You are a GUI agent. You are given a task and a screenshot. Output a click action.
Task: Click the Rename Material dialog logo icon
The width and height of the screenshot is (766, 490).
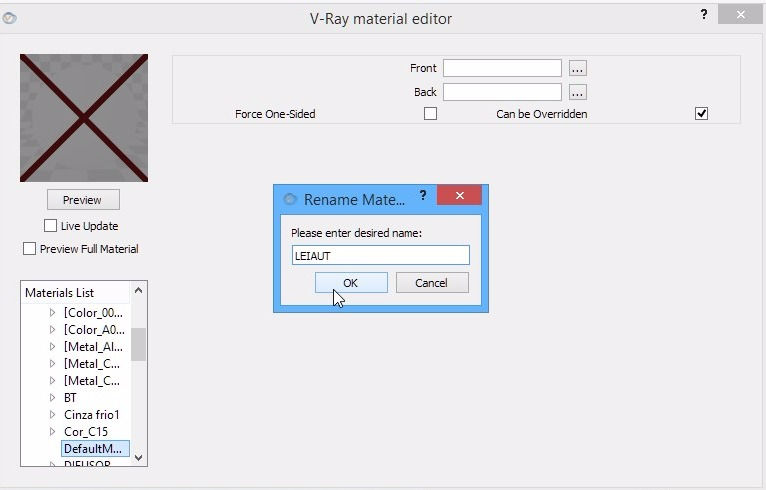[290, 199]
